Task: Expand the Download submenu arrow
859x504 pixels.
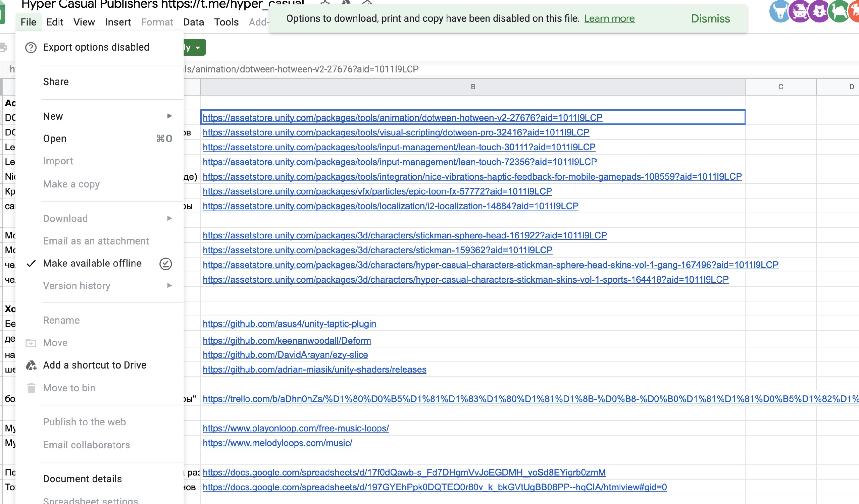Action: click(x=169, y=218)
